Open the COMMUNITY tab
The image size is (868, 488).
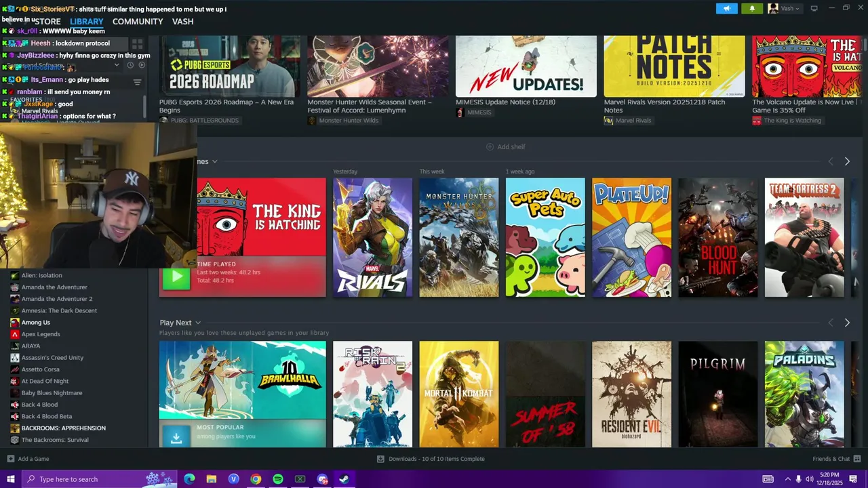coord(138,22)
